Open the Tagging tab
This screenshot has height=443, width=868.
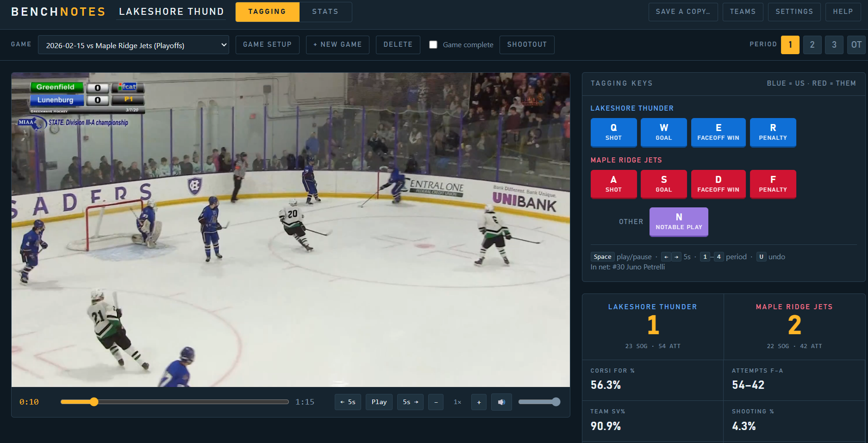tap(267, 12)
